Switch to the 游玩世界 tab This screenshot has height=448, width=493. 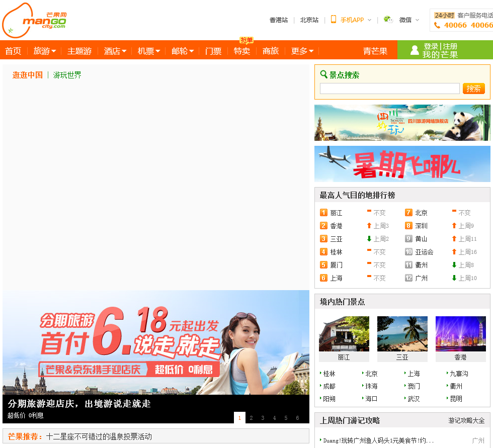(67, 75)
